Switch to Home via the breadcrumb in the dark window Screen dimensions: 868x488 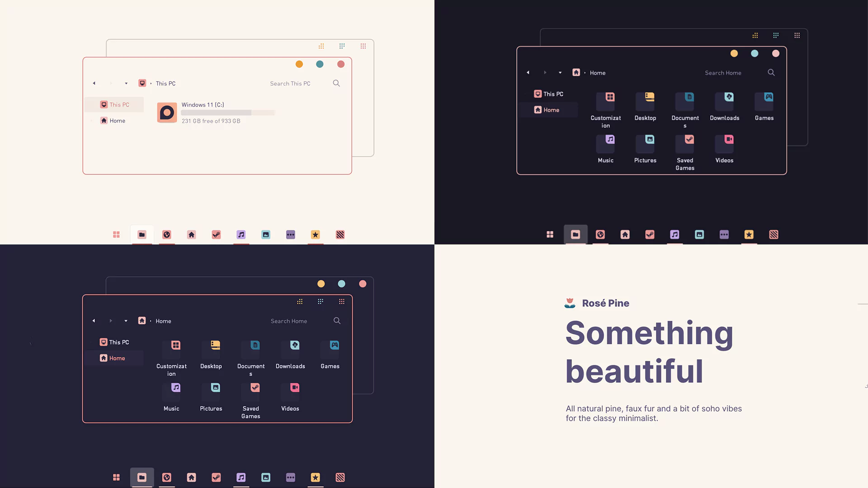(x=597, y=72)
